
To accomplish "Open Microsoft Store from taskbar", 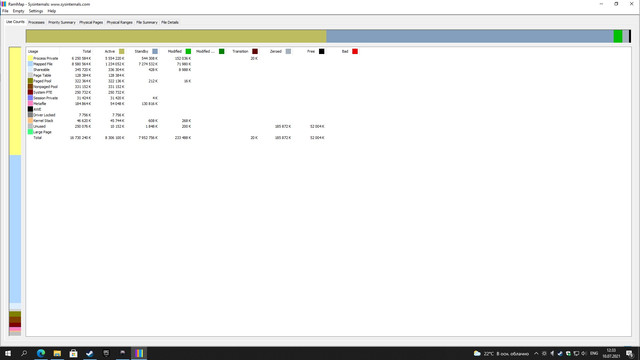I will 73,353.
